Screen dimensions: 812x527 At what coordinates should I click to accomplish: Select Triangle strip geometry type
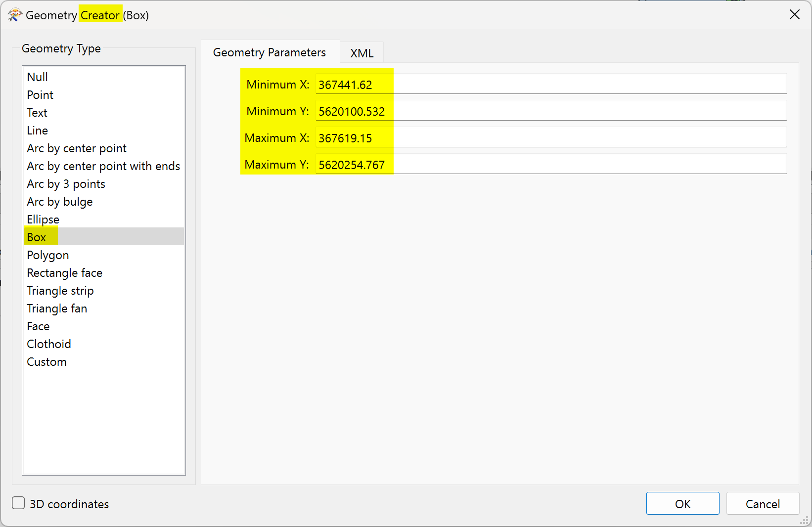pyautogui.click(x=60, y=291)
